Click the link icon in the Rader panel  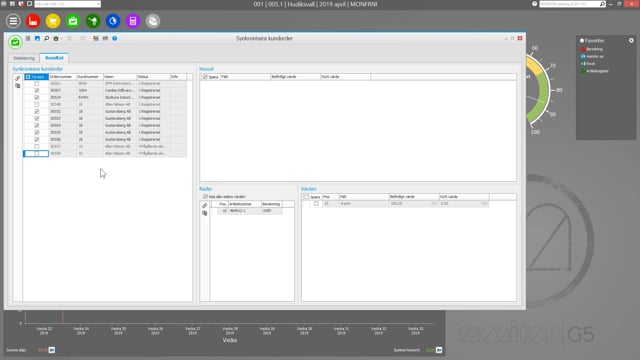click(x=205, y=206)
